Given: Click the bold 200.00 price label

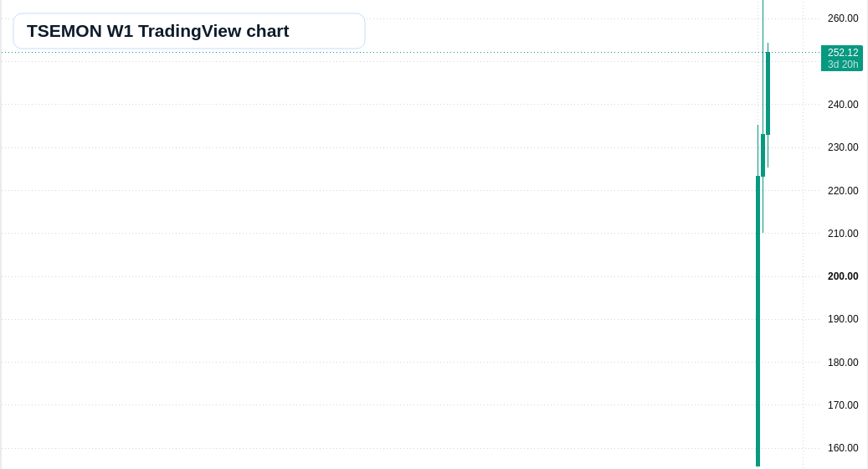Looking at the screenshot, I should (843, 276).
